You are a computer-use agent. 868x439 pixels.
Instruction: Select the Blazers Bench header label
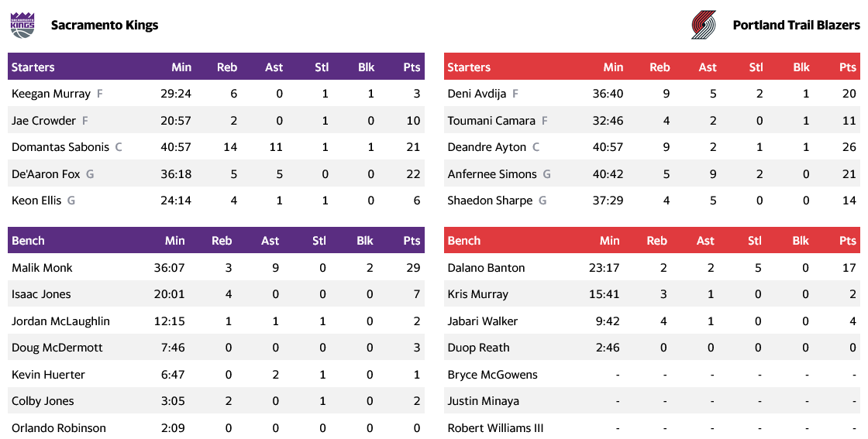(464, 241)
